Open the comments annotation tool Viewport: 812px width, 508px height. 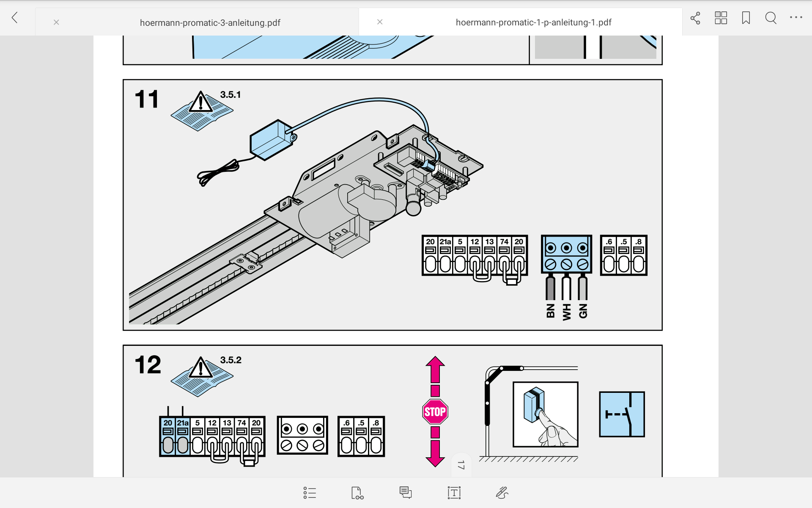(x=405, y=492)
